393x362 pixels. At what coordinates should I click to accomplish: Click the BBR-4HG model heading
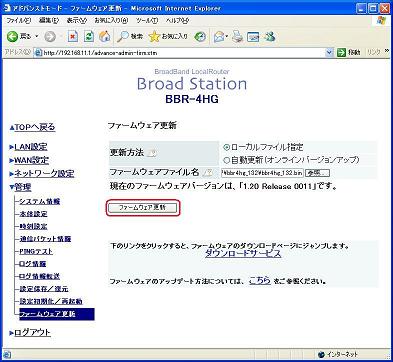(192, 99)
